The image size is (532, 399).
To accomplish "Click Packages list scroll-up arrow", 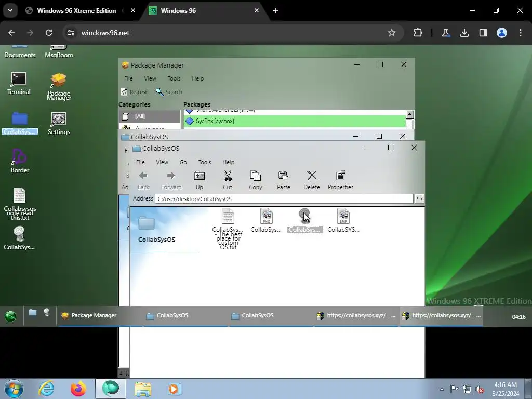I will [x=410, y=115].
